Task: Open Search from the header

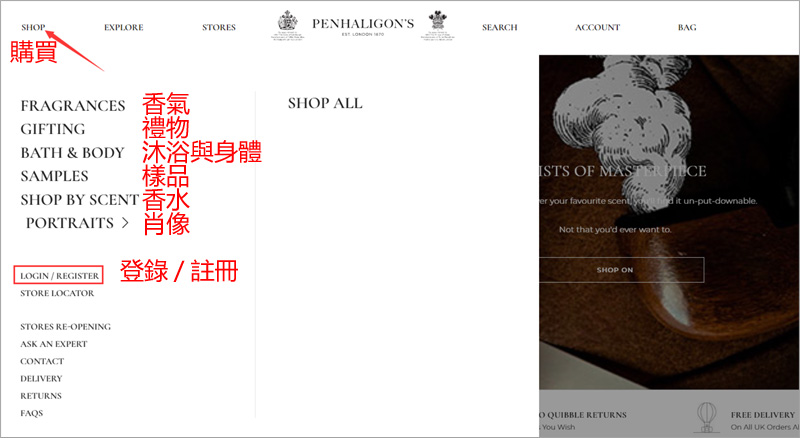Action: [x=499, y=27]
